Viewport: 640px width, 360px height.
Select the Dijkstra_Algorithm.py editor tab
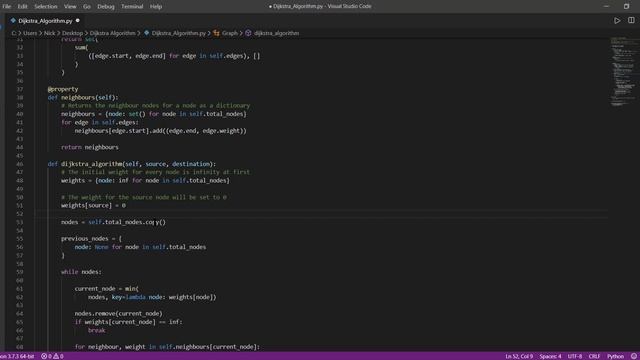point(45,20)
